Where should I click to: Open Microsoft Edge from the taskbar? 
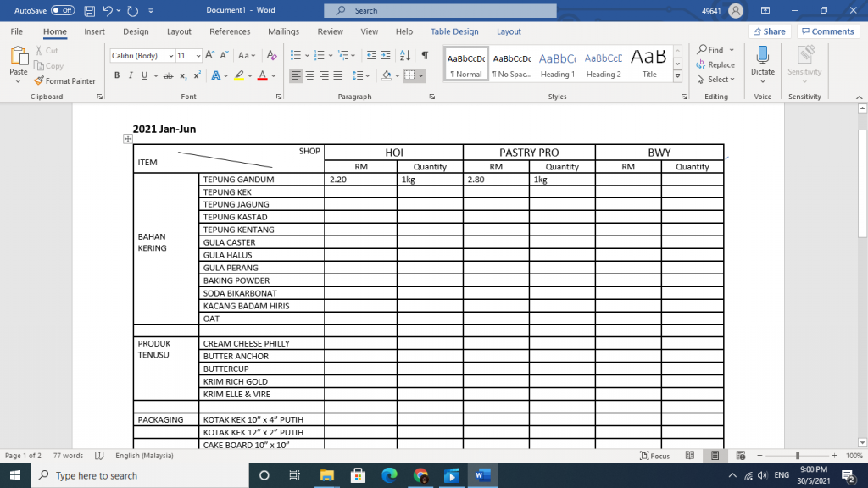point(389,475)
